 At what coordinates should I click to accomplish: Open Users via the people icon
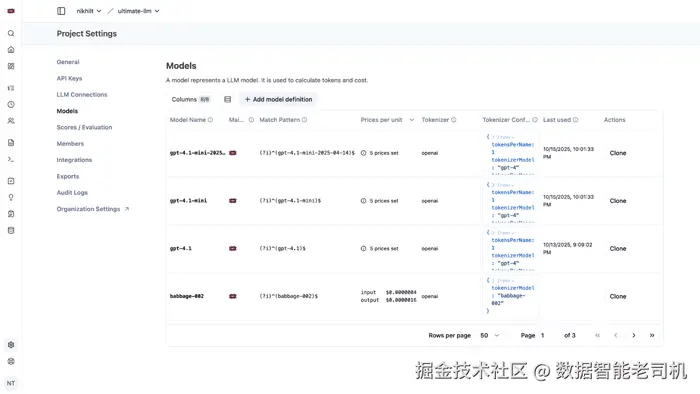11,120
